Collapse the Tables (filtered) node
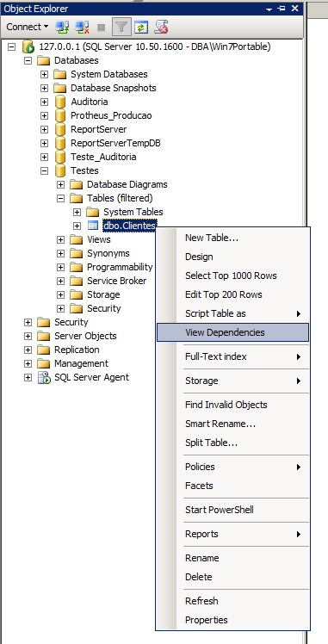 tap(61, 198)
